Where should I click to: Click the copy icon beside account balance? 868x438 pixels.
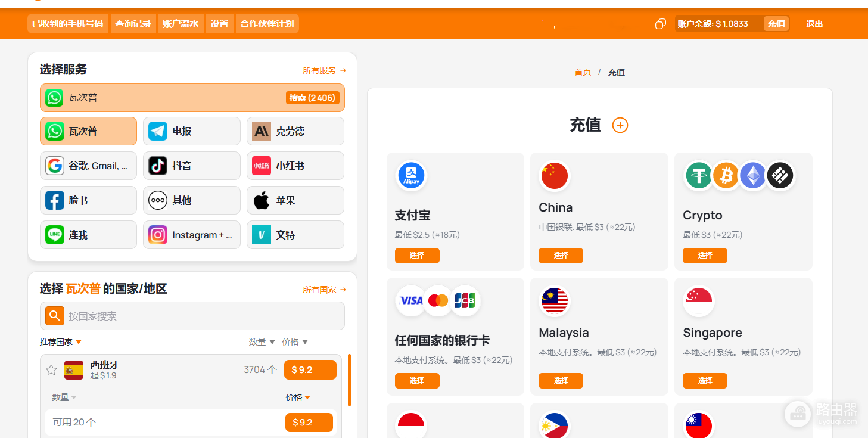coord(660,24)
